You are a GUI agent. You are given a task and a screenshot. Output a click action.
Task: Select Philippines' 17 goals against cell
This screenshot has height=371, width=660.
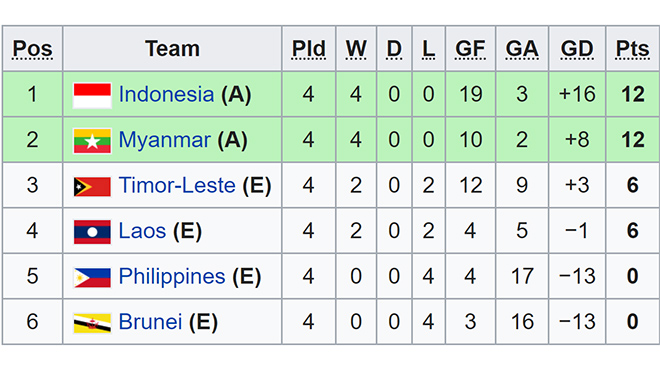pos(522,277)
